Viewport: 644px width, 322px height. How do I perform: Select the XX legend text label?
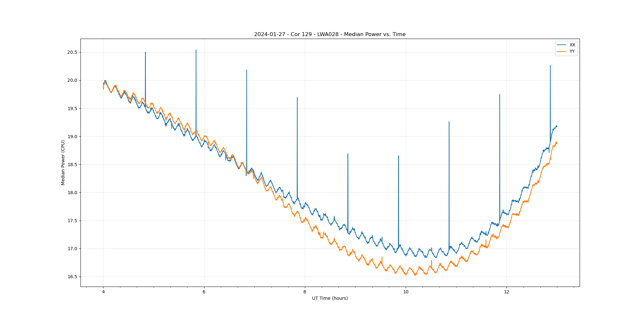click(572, 45)
